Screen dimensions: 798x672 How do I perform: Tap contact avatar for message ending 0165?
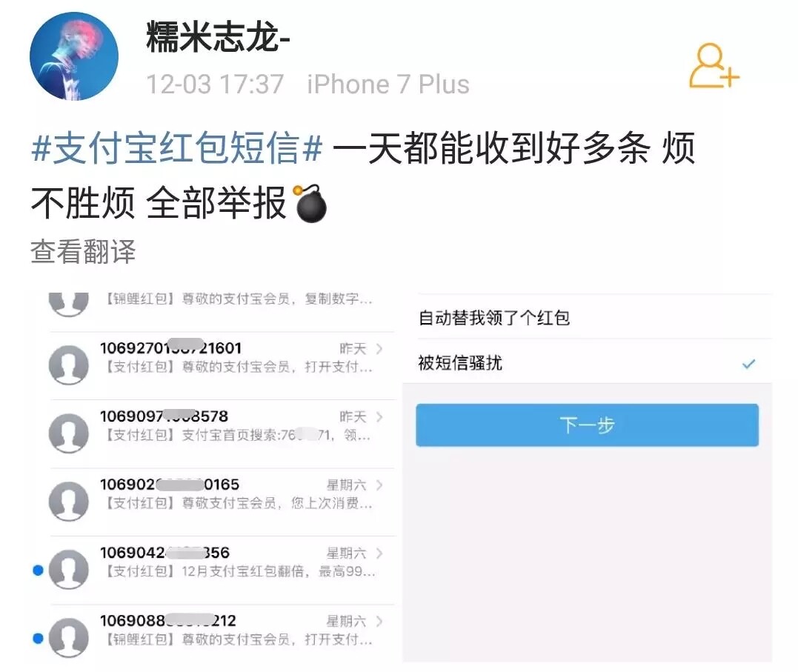(69, 501)
